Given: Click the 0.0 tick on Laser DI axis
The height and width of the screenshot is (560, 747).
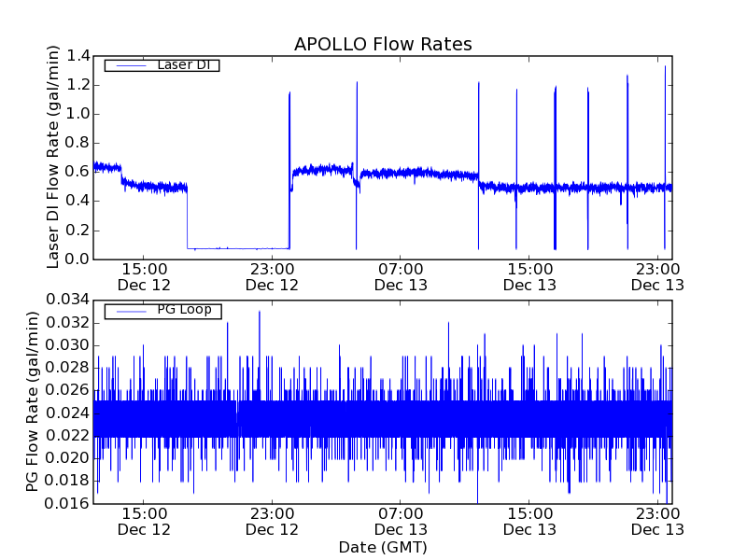Looking at the screenshot, I should coord(78,259).
